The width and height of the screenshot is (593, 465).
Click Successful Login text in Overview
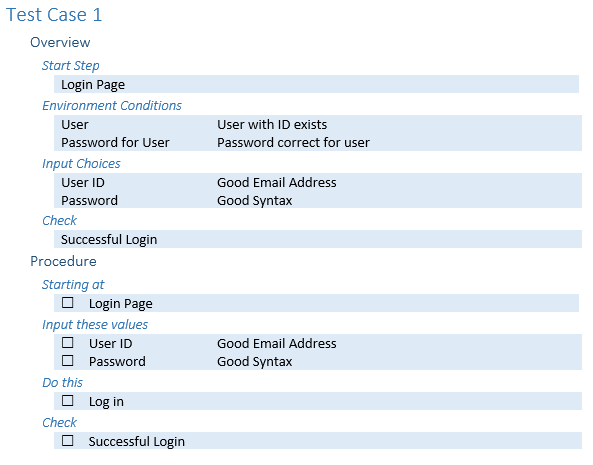tap(109, 240)
